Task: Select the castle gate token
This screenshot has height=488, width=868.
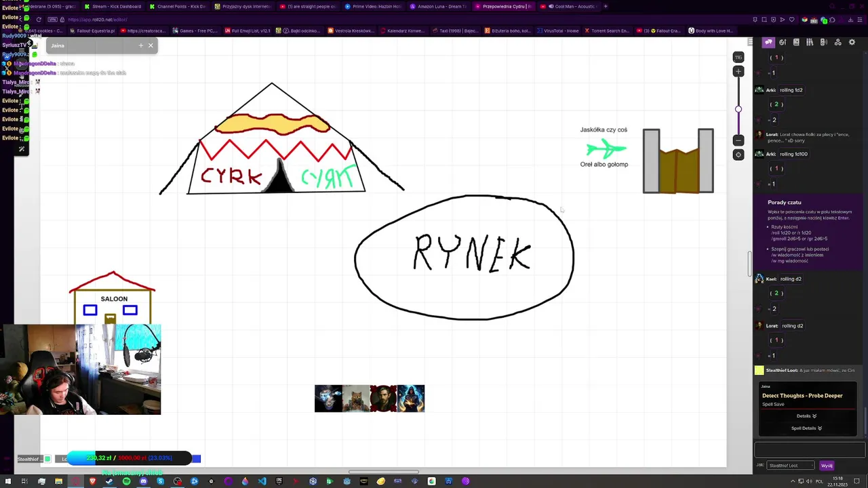Action: (x=678, y=161)
